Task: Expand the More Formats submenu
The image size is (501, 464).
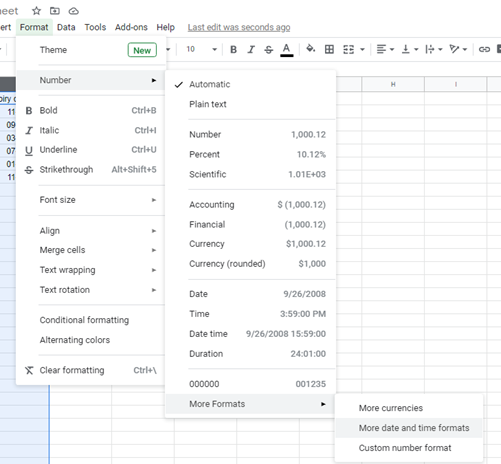Action: (251, 404)
